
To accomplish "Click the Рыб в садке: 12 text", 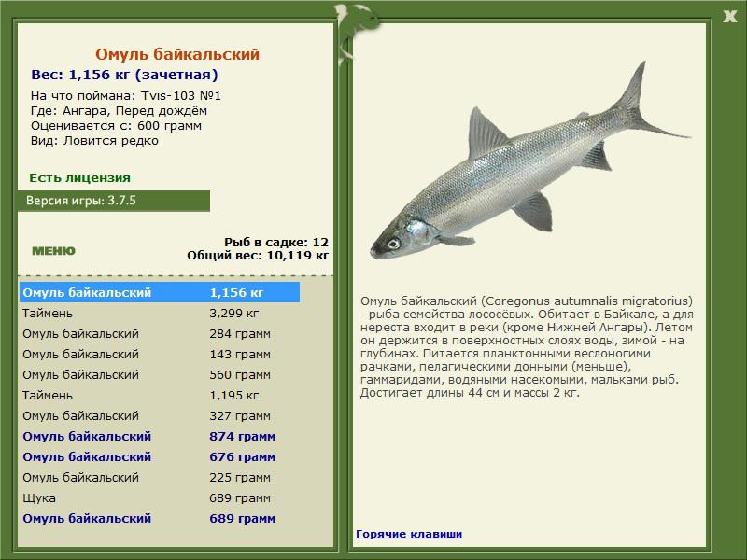I will coord(276,242).
